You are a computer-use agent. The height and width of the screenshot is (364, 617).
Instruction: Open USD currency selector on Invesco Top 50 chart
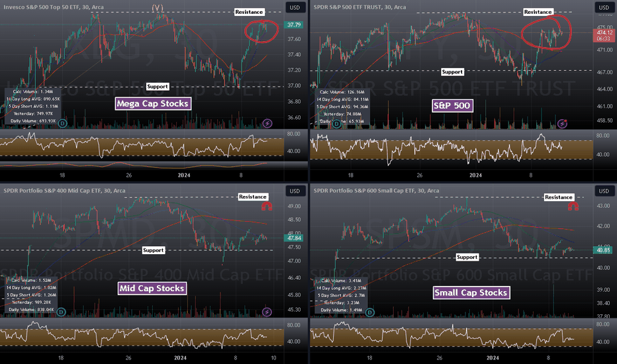(295, 7)
